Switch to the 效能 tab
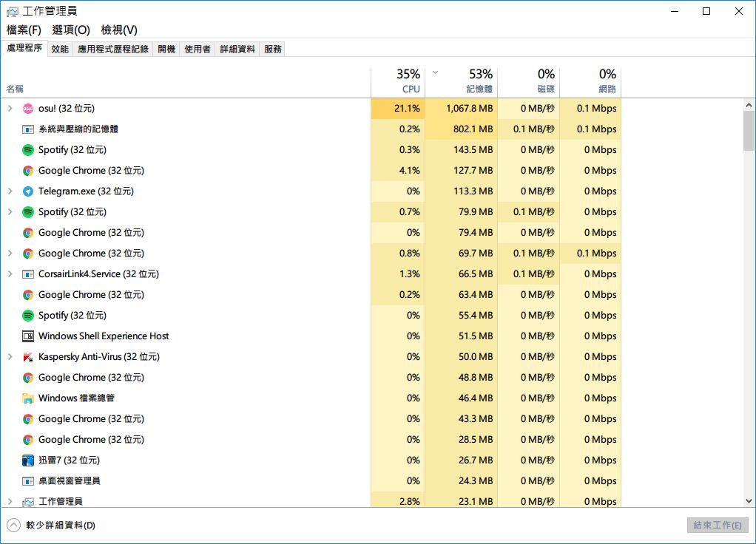This screenshot has height=544, width=756. pos(60,50)
